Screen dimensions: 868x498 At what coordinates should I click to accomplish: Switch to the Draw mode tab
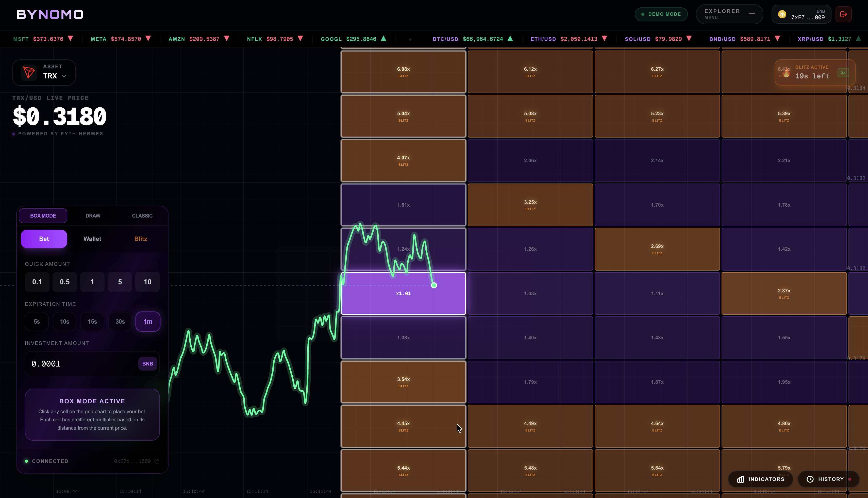[x=93, y=216]
